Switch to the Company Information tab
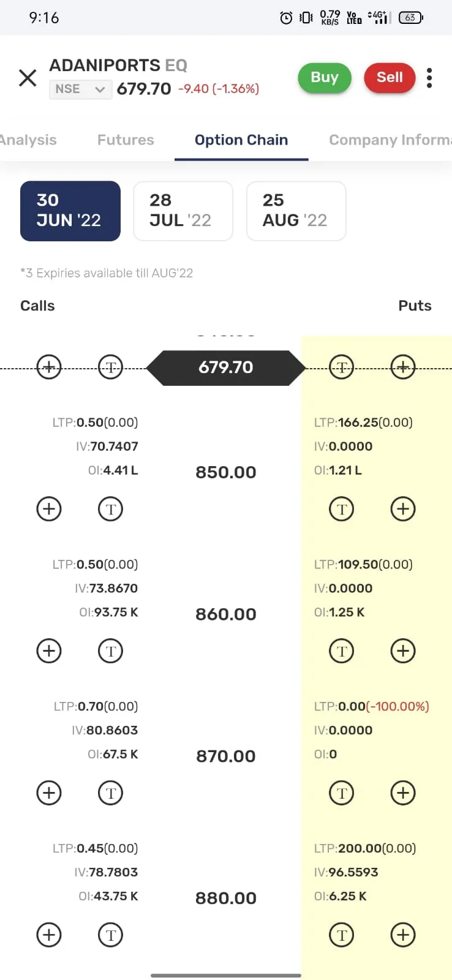 [390, 140]
